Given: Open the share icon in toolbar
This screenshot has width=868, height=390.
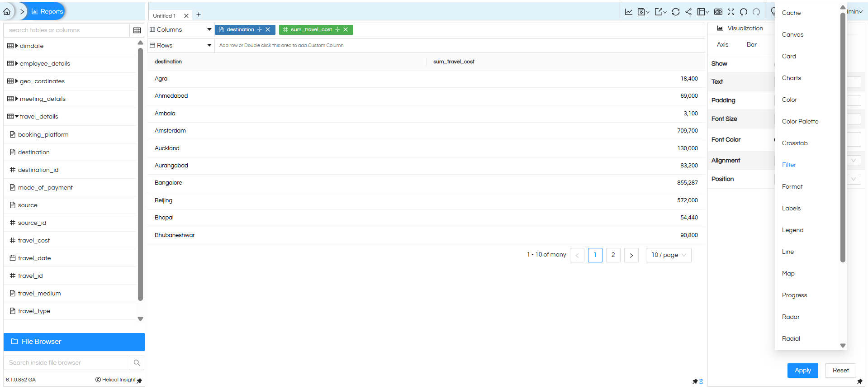Looking at the screenshot, I should (x=688, y=12).
